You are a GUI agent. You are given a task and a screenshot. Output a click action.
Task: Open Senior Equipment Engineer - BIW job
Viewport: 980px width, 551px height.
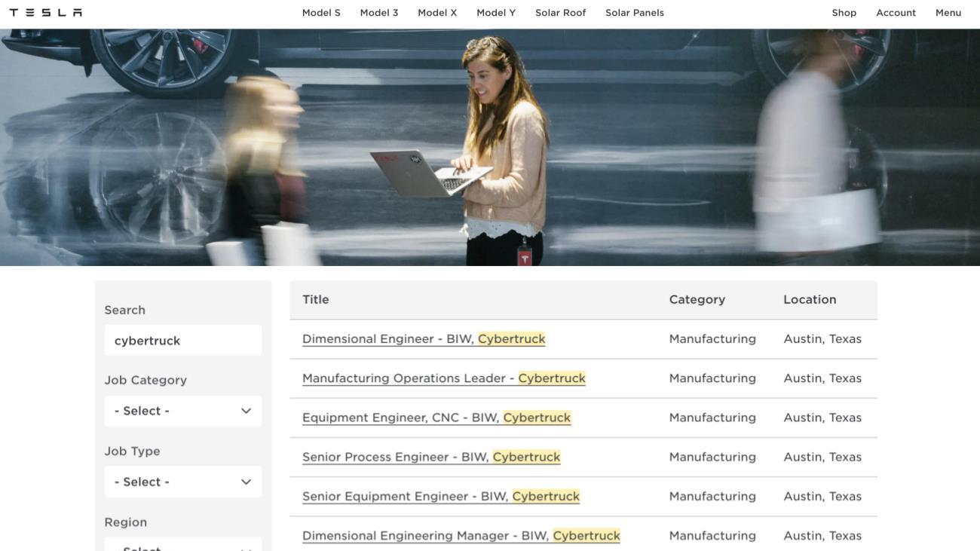click(441, 496)
